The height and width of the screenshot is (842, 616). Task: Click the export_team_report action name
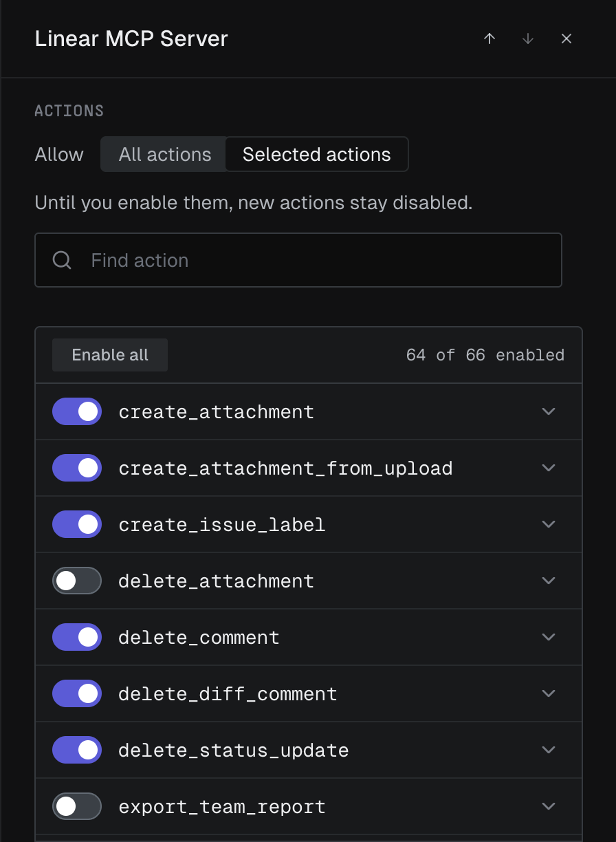pos(222,807)
